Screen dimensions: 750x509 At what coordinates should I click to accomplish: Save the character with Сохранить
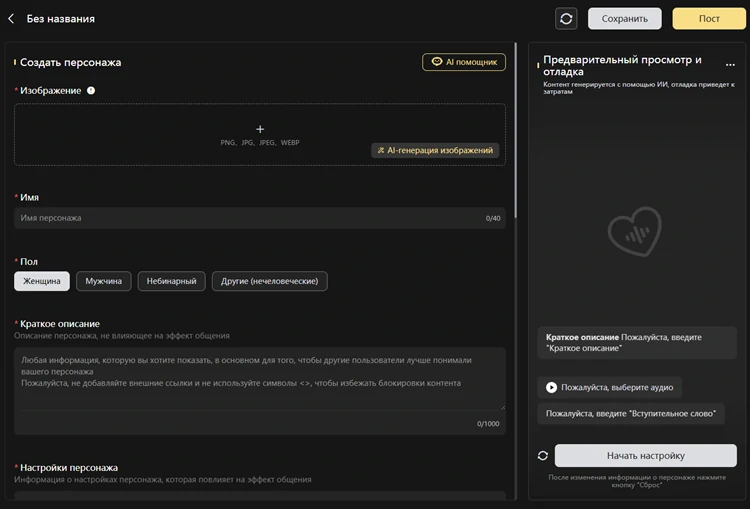[624, 19]
